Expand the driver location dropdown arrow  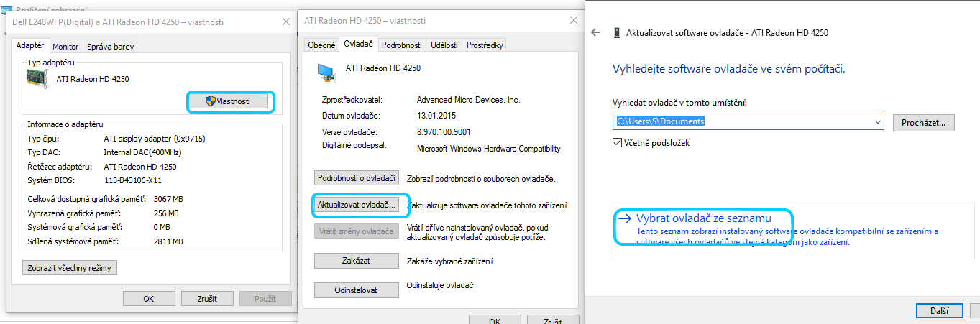(878, 122)
